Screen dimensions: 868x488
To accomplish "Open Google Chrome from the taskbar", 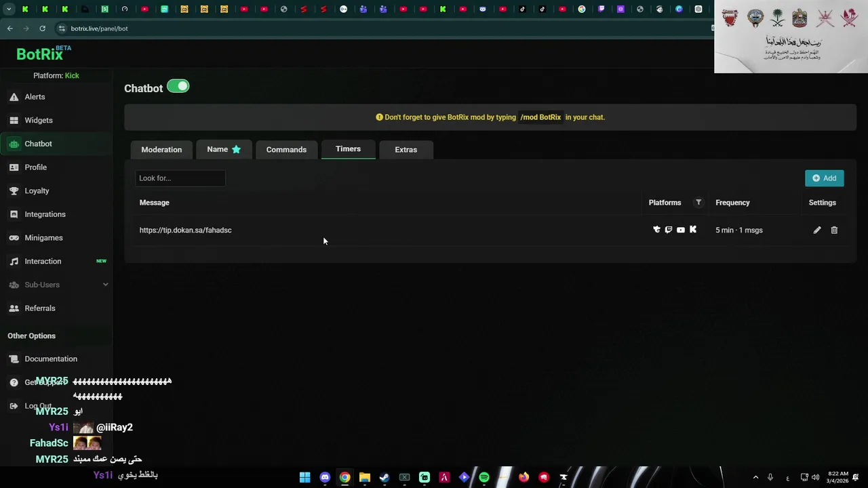I will (344, 478).
